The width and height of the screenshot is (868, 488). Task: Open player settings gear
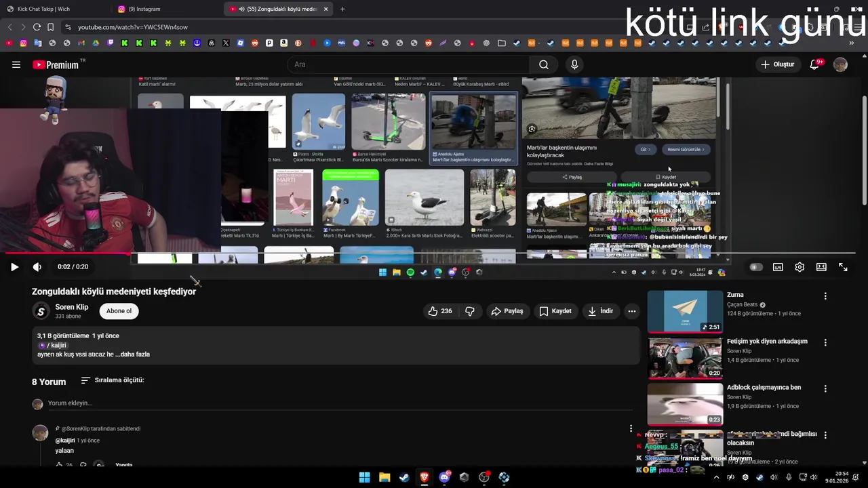(800, 267)
